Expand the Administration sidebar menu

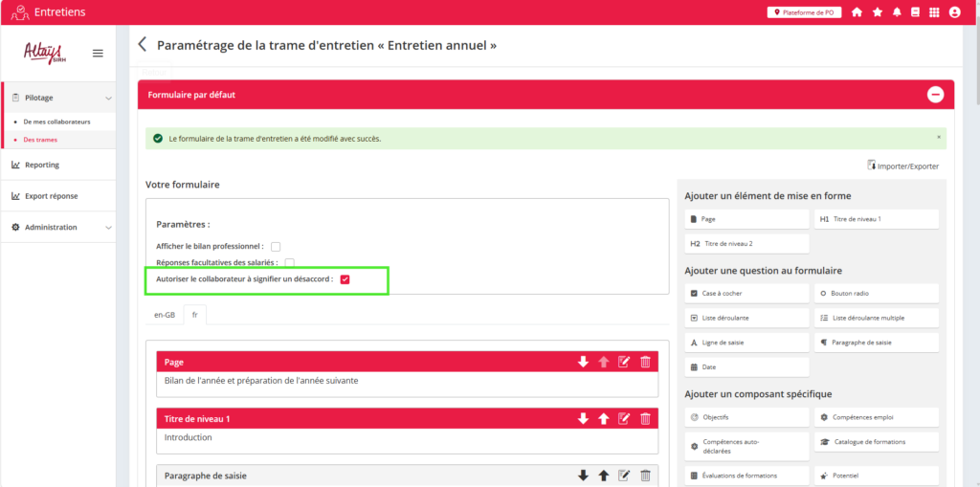pos(108,228)
